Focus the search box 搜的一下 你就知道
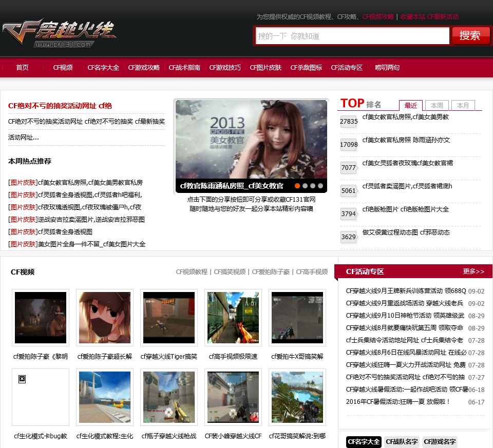 [x=352, y=36]
